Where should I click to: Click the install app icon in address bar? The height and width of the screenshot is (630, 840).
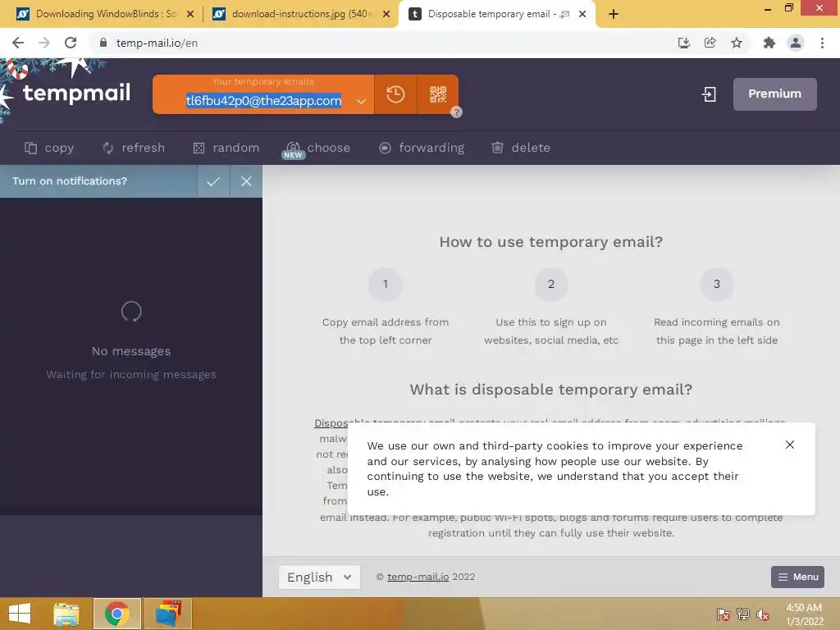point(683,43)
